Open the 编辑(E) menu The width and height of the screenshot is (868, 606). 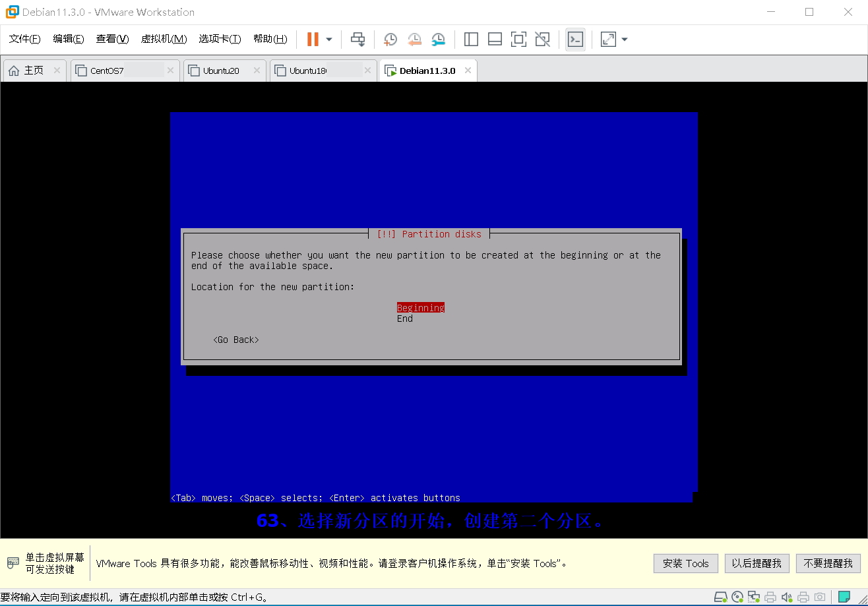[69, 39]
